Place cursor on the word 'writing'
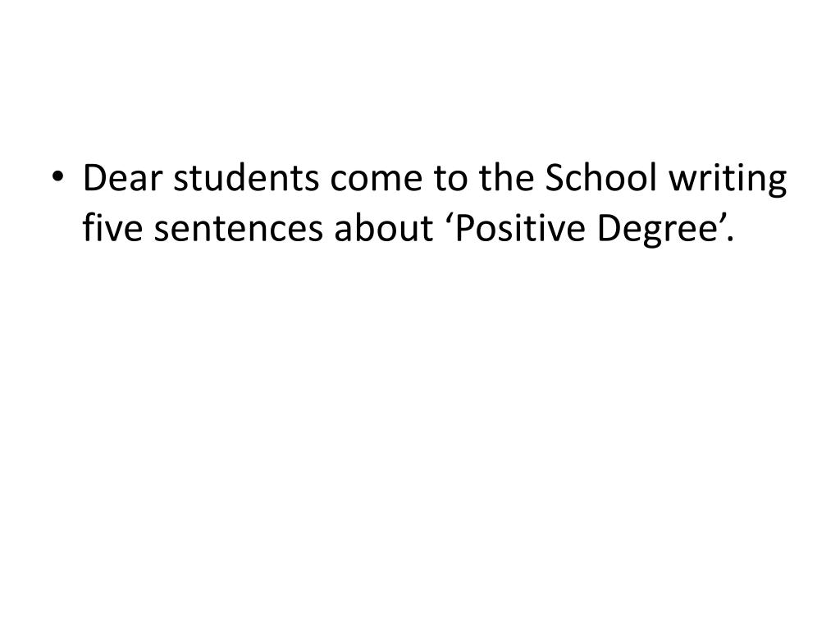The image size is (840, 630). (x=728, y=181)
